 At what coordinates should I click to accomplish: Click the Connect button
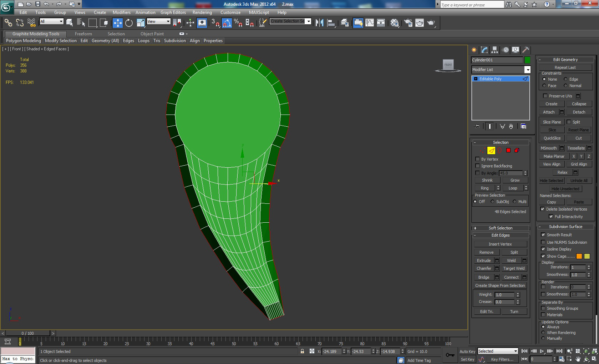tap(511, 277)
